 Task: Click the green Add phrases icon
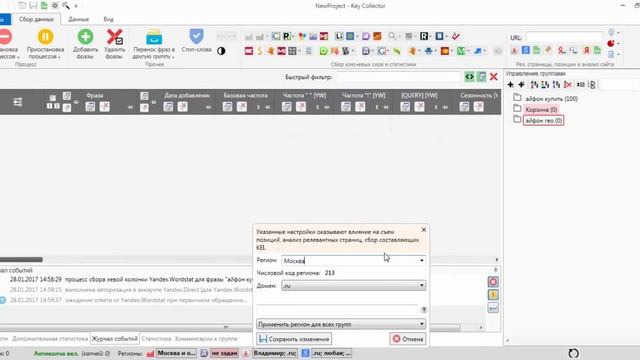click(x=85, y=37)
